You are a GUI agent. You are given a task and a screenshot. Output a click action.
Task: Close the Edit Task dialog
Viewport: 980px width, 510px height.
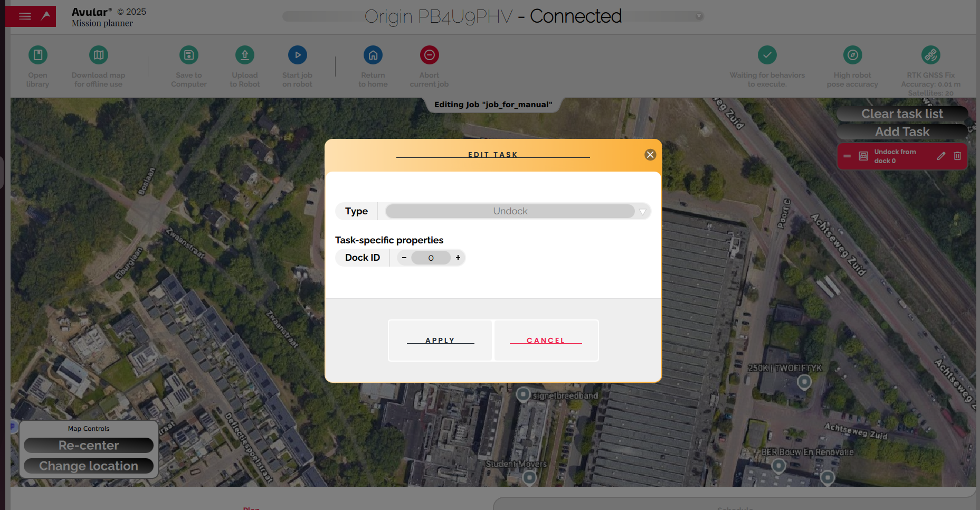click(650, 155)
